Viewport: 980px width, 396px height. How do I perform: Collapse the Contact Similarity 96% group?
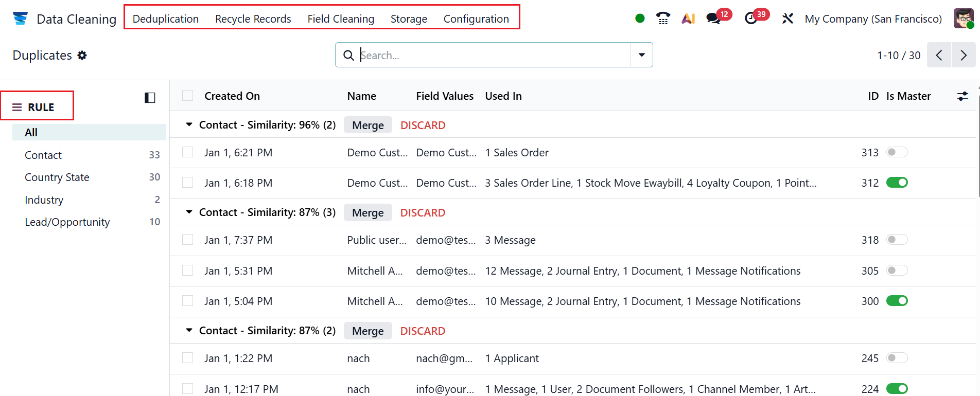189,125
